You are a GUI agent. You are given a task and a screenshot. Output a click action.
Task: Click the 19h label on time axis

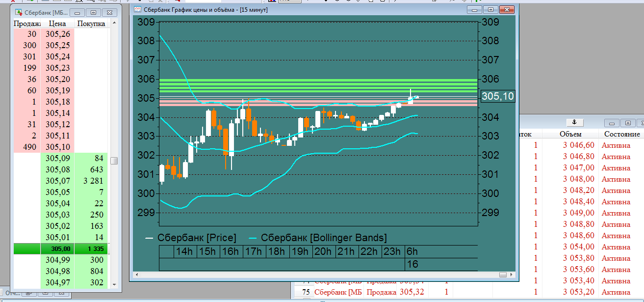tap(301, 251)
